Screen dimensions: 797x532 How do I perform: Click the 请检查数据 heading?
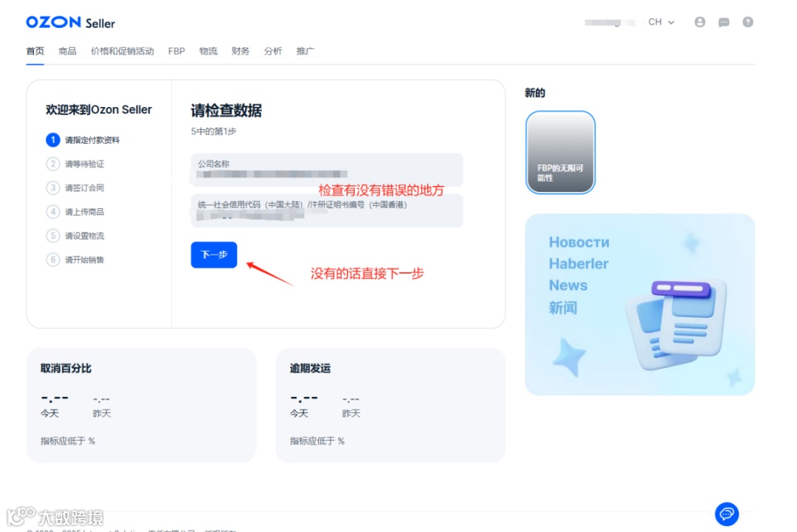227,111
